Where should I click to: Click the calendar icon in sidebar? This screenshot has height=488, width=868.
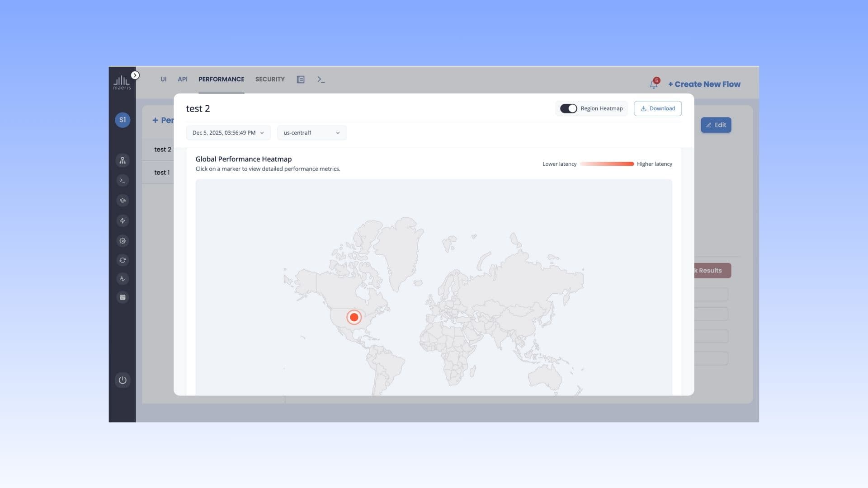(x=123, y=297)
